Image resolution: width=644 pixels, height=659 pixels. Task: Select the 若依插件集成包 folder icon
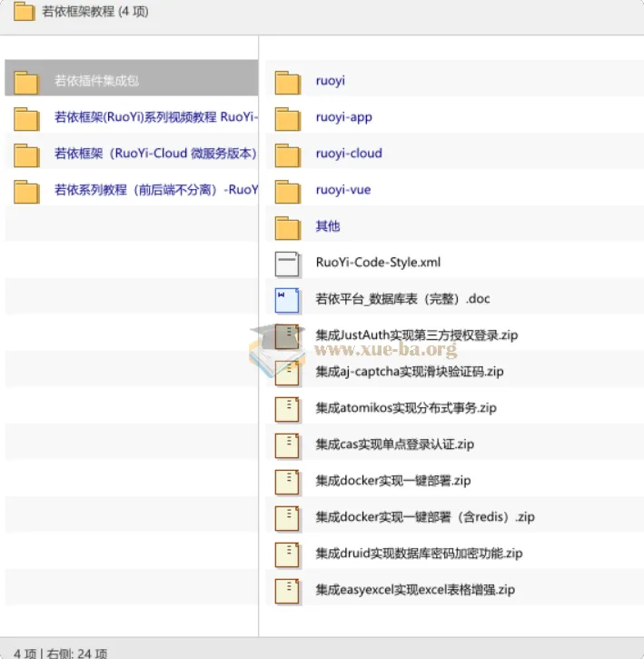point(26,83)
